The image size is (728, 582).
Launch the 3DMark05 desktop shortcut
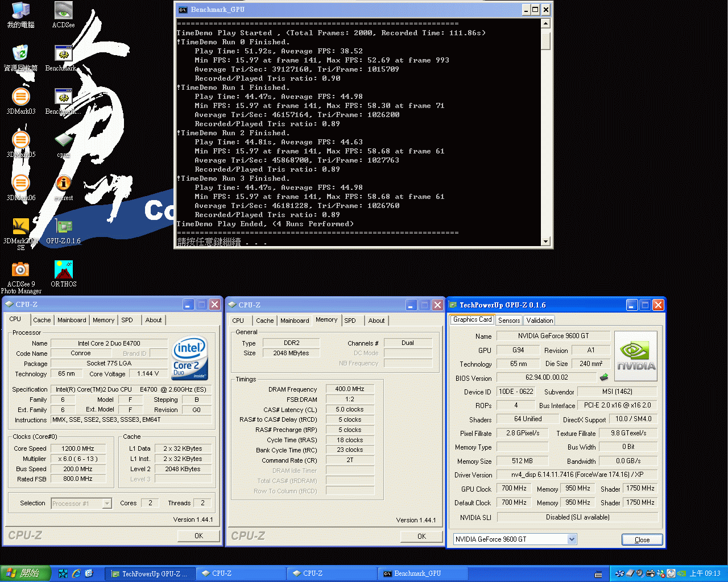(20, 145)
